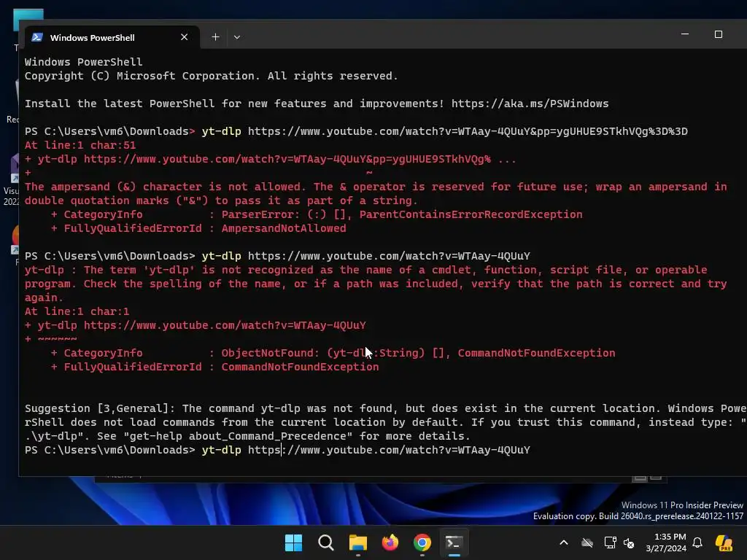Open the Copilot preview icon

(724, 542)
